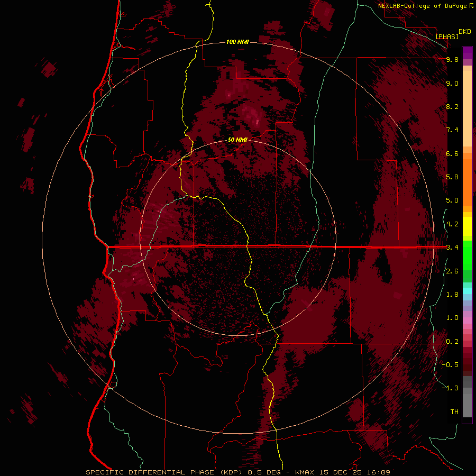Pick the yellow segment of the color bar
This screenshot has width=476, height=476.
[x=467, y=226]
